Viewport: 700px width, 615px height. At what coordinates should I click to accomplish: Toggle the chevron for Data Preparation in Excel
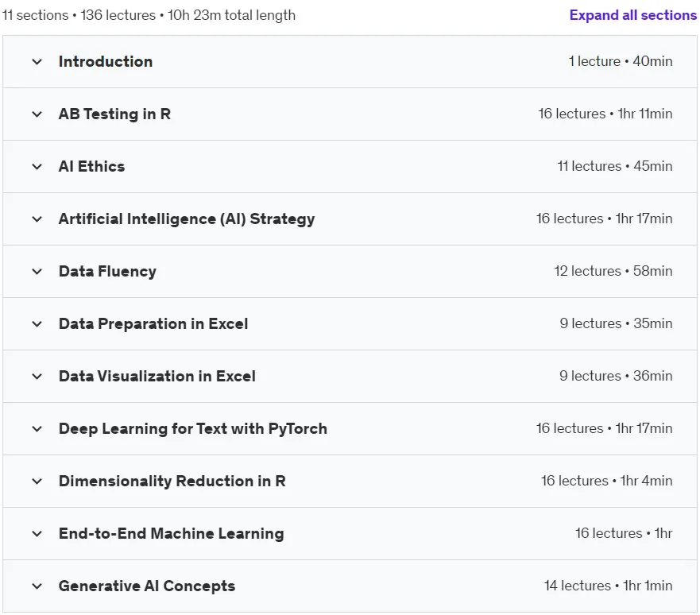pos(37,324)
